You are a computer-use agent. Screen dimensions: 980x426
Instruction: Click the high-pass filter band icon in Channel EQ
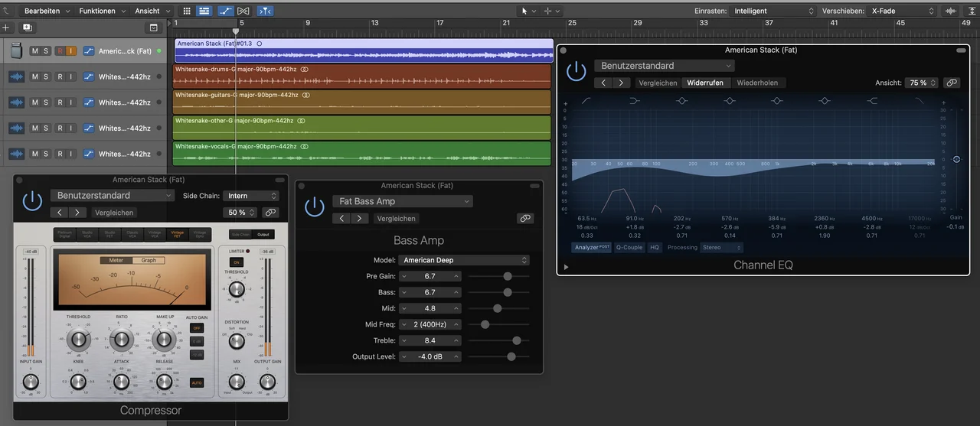click(x=586, y=101)
